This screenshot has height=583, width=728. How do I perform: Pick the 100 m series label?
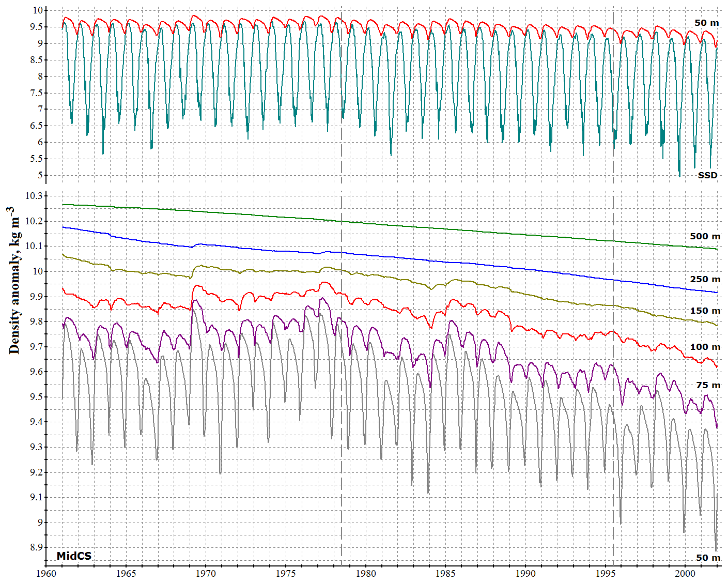click(x=705, y=347)
